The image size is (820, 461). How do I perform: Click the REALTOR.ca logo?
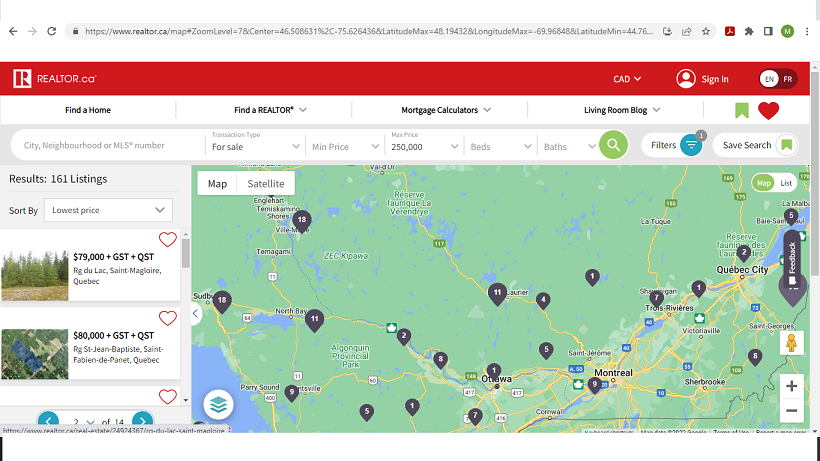click(x=54, y=78)
